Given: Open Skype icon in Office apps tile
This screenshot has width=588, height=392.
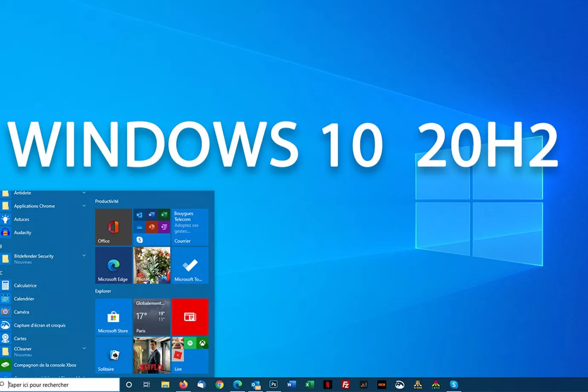Looking at the screenshot, I should pyautogui.click(x=139, y=240).
